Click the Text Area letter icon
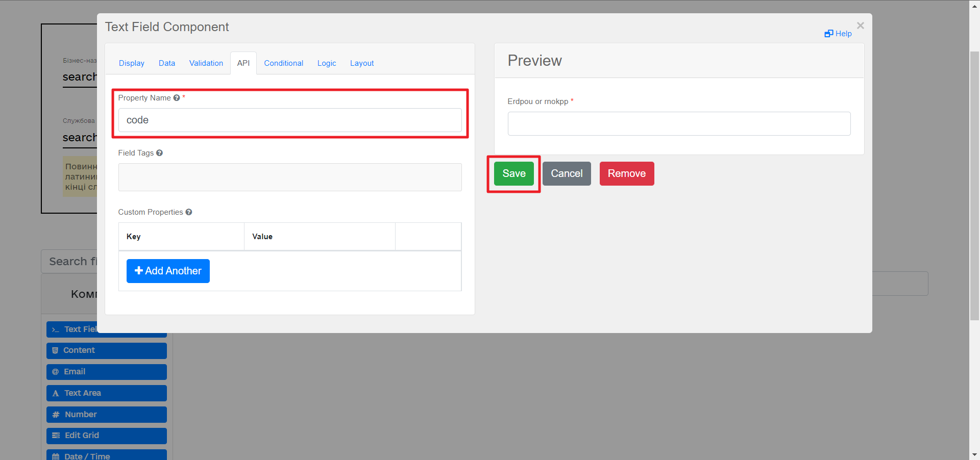980x460 pixels. coord(56,393)
